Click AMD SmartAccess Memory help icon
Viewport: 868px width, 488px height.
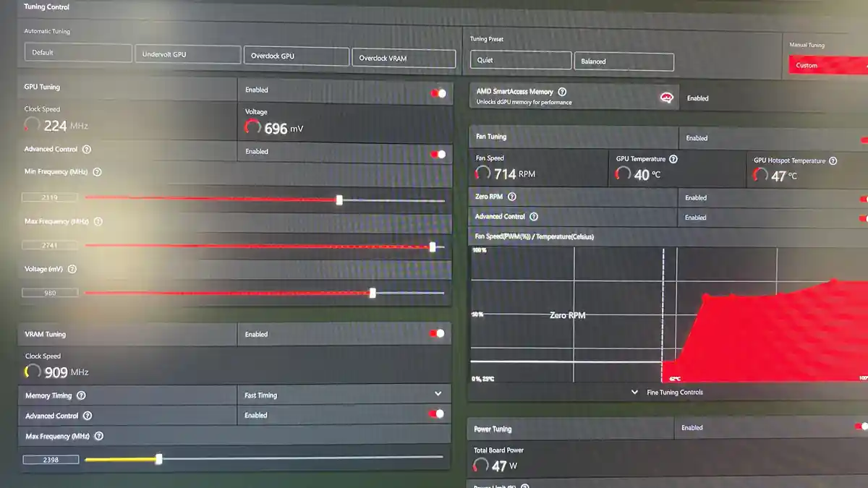pyautogui.click(x=562, y=92)
